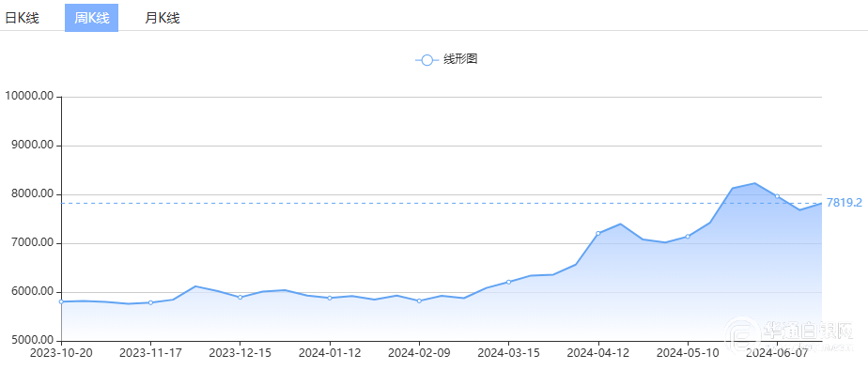Viewport: 868px width, 370px height.
Task: Toggle the 线形图 legend series
Action: click(x=460, y=59)
